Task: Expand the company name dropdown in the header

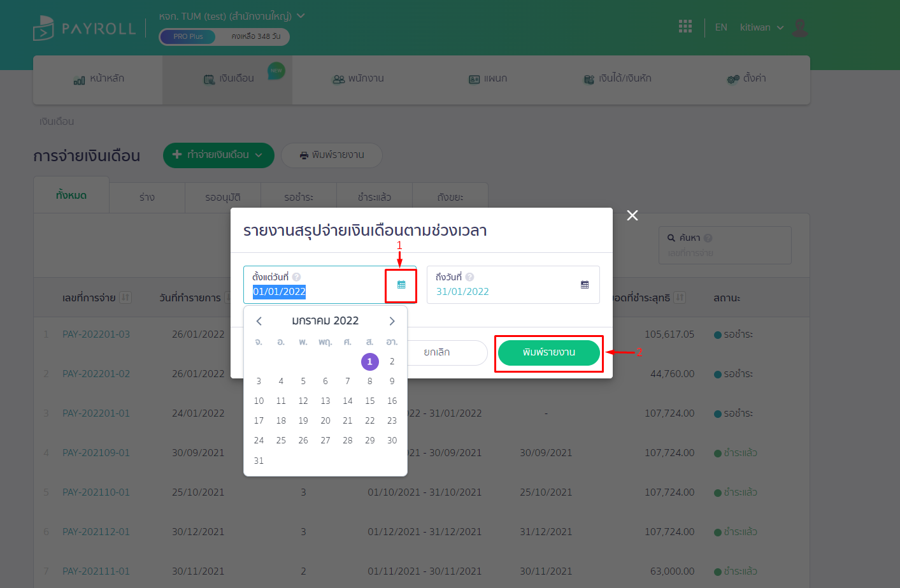Action: pyautogui.click(x=301, y=15)
